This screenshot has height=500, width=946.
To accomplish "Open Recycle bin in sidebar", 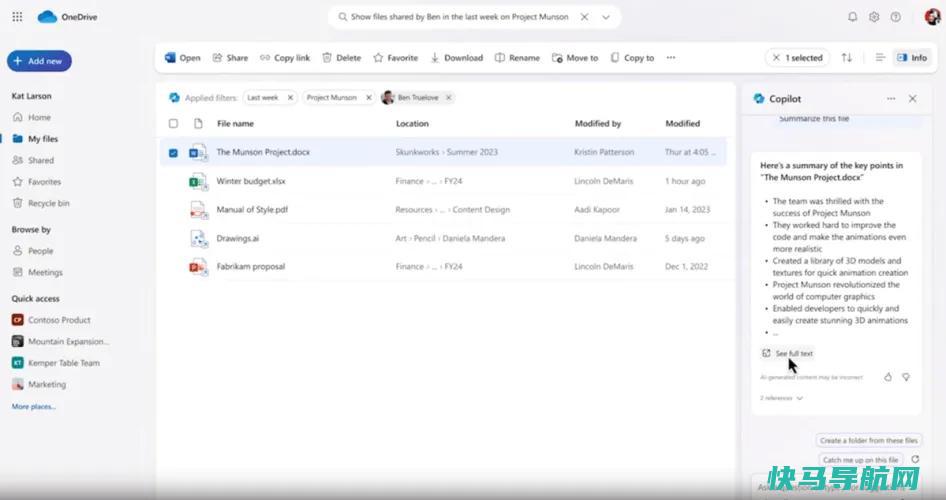I will point(41,203).
